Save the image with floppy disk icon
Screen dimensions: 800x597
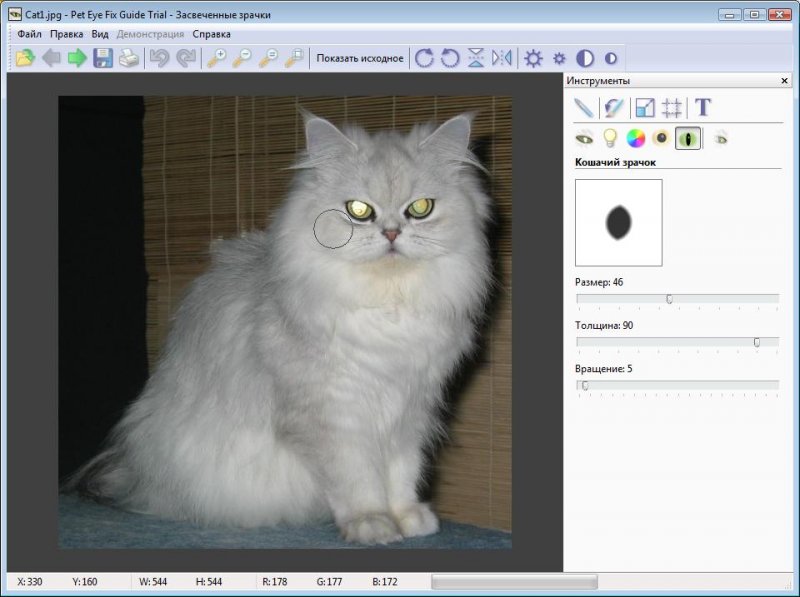103,58
